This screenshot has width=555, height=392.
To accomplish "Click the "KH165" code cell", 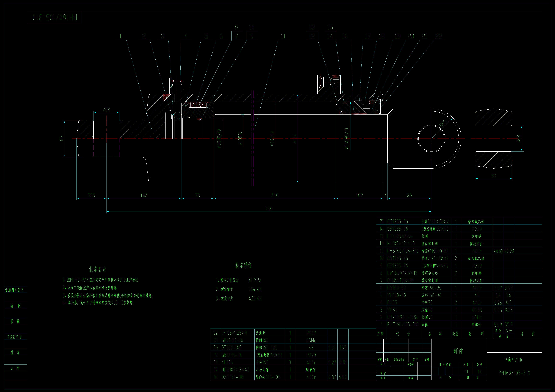I will (227, 362).
